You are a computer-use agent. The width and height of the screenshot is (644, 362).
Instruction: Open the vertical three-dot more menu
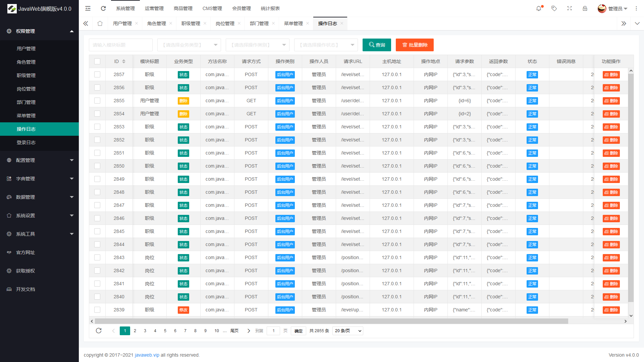tap(636, 8)
